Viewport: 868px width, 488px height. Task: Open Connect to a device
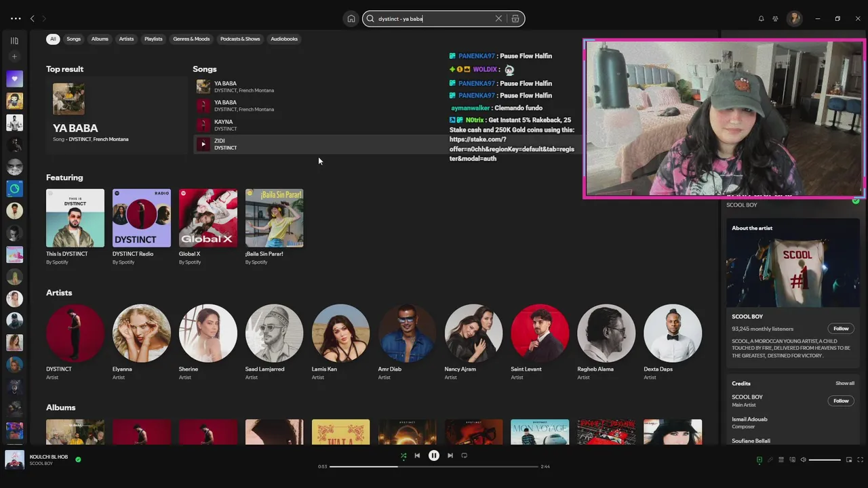tap(792, 460)
